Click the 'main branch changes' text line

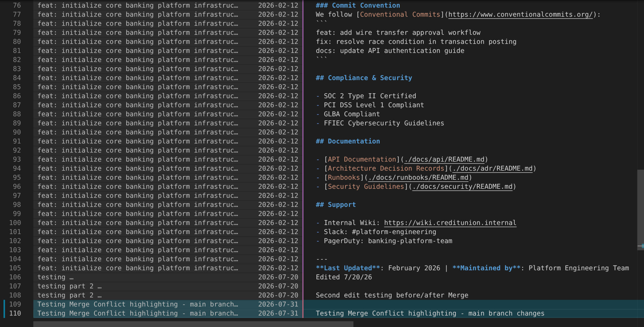click(430, 314)
